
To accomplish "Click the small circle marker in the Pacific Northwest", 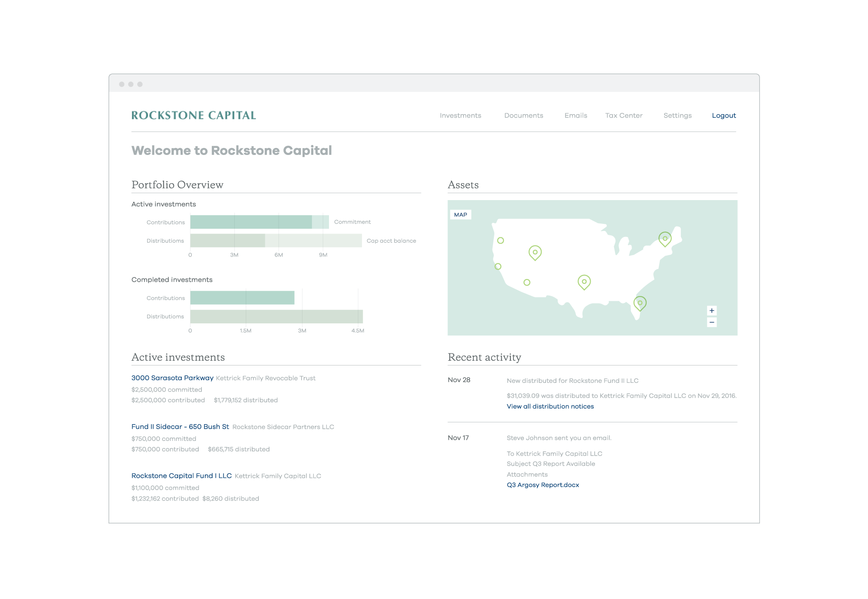I will click(x=500, y=240).
